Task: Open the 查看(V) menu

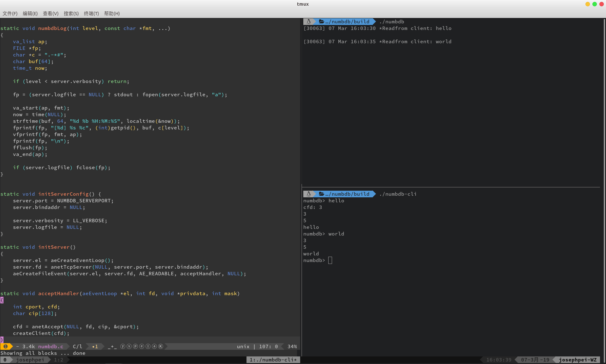Action: click(50, 14)
